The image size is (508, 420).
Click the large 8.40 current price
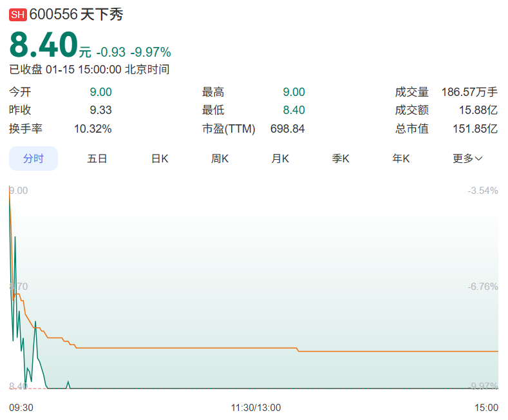(43, 46)
